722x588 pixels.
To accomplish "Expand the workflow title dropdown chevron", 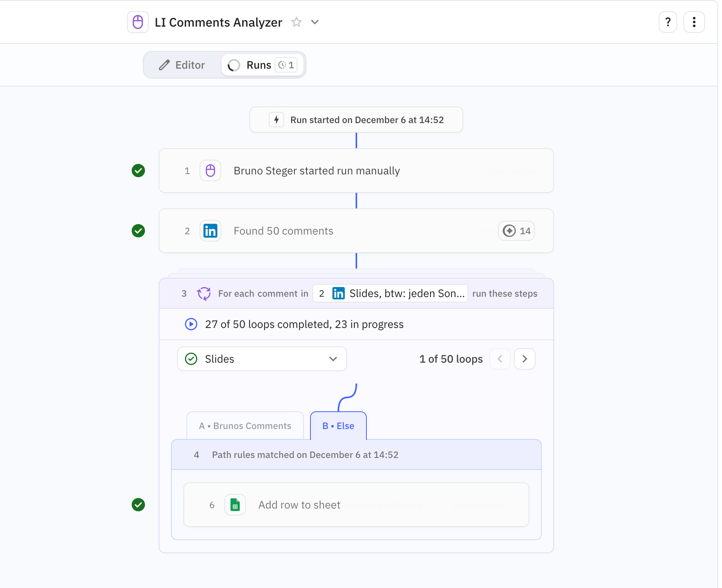I will (x=315, y=22).
